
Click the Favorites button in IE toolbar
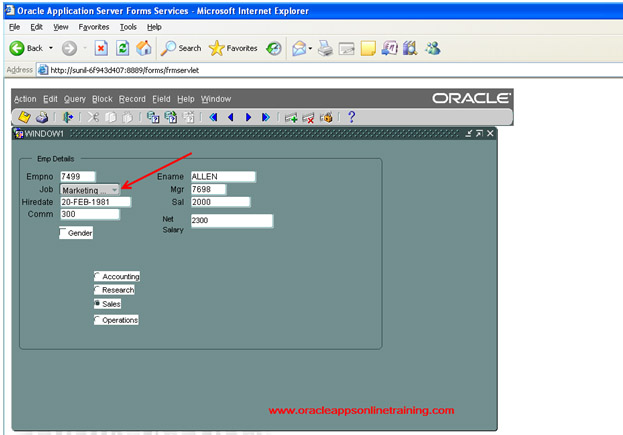pos(233,48)
